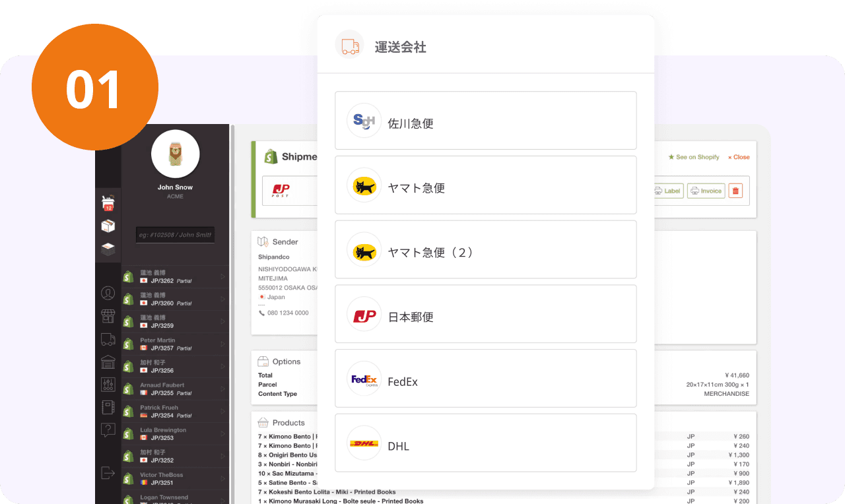Screen dimensions: 845x504
Task: Click John Snow's avatar image
Action: tap(176, 154)
